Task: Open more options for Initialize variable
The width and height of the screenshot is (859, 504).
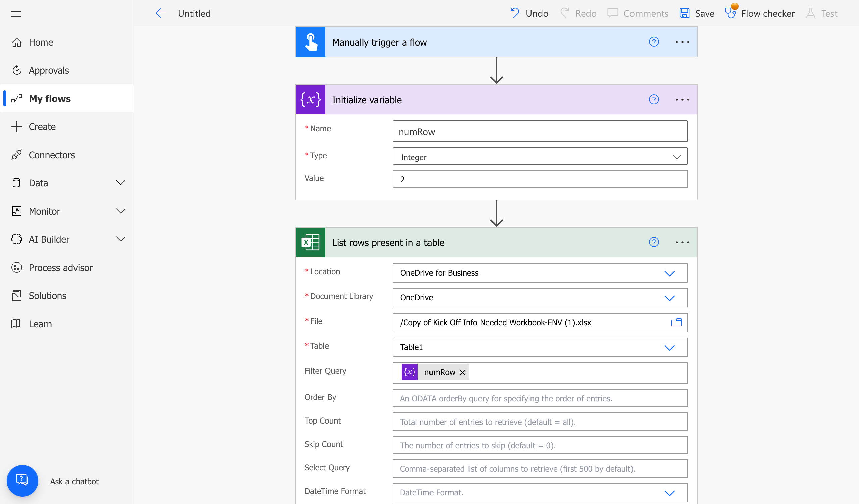Action: (x=682, y=100)
